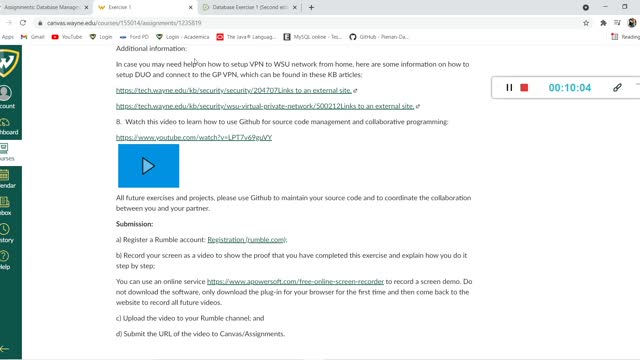Open the Chrome profile avatar

point(632,23)
